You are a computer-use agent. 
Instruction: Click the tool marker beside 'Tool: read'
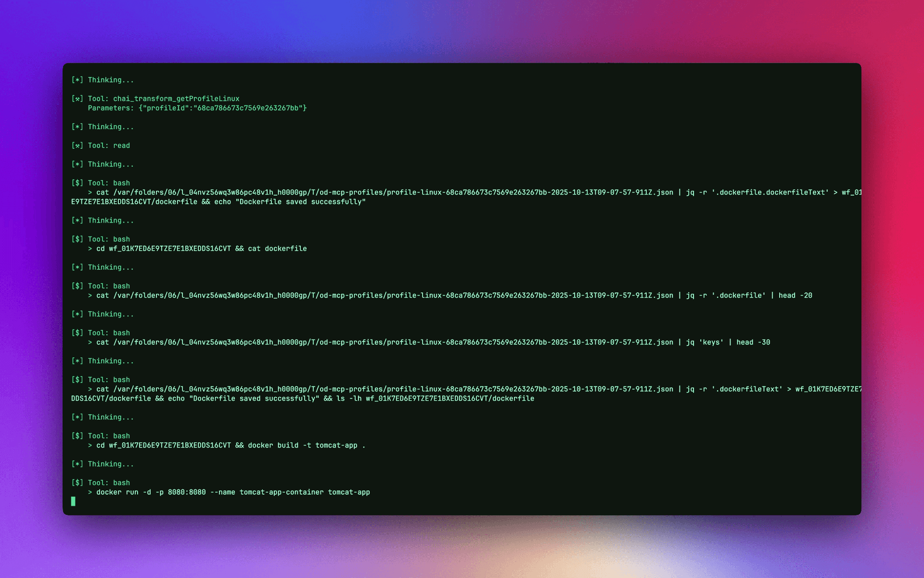[77, 145]
